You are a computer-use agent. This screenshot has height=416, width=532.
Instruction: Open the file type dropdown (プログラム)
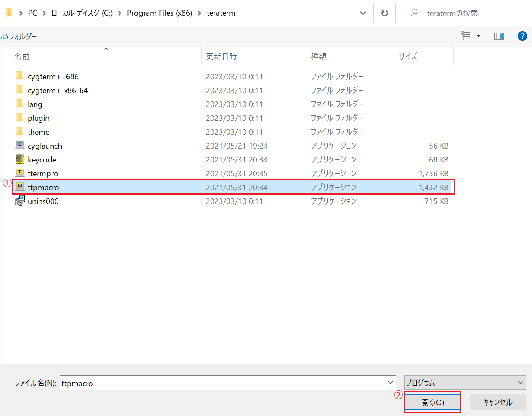tap(465, 383)
